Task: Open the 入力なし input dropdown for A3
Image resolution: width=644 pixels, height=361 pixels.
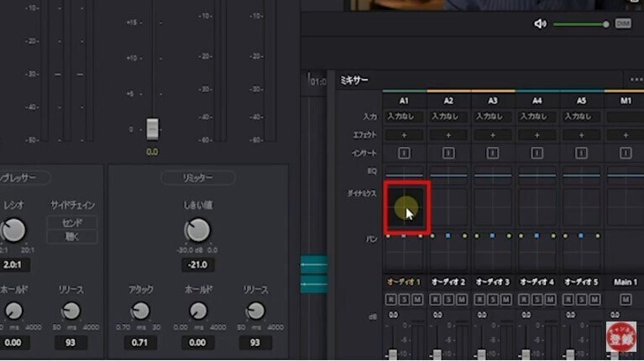Action: 493,117
